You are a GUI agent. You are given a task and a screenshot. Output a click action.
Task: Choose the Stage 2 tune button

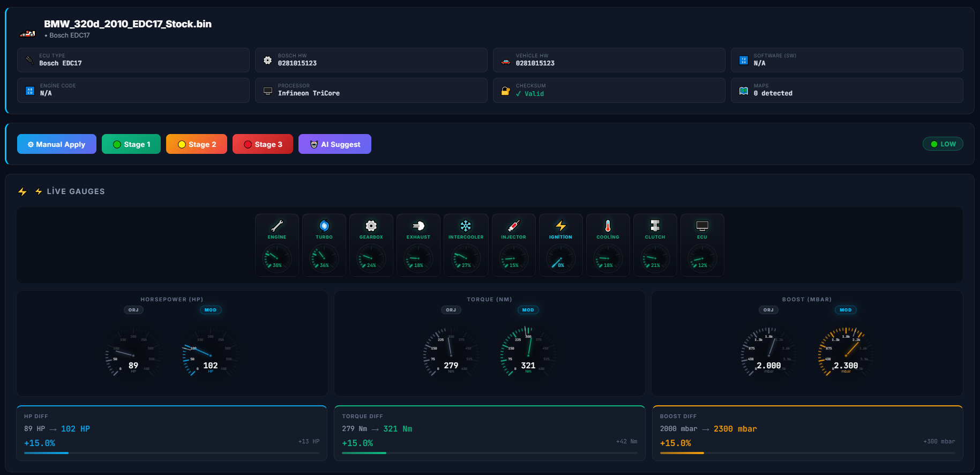[x=197, y=144]
